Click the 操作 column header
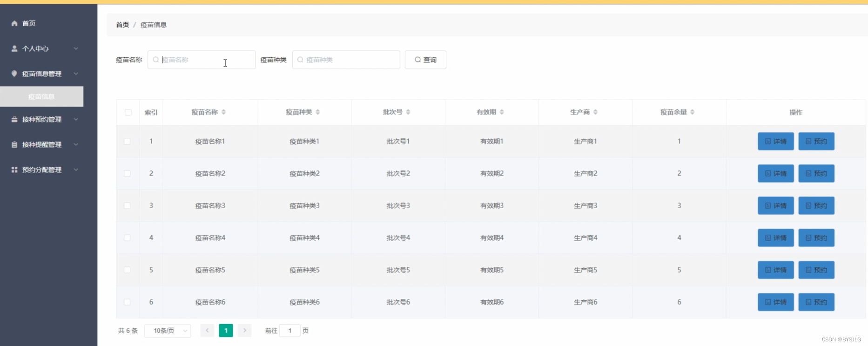 point(796,112)
